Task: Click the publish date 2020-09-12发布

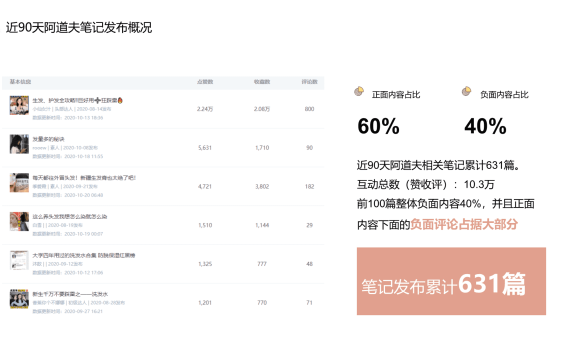Action: (65, 264)
